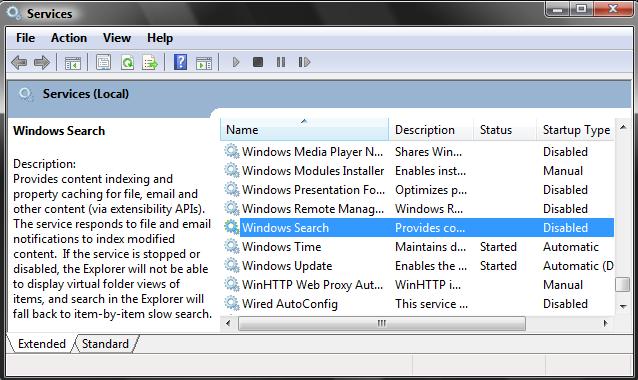Open the View menu
638x380 pixels.
(x=117, y=38)
